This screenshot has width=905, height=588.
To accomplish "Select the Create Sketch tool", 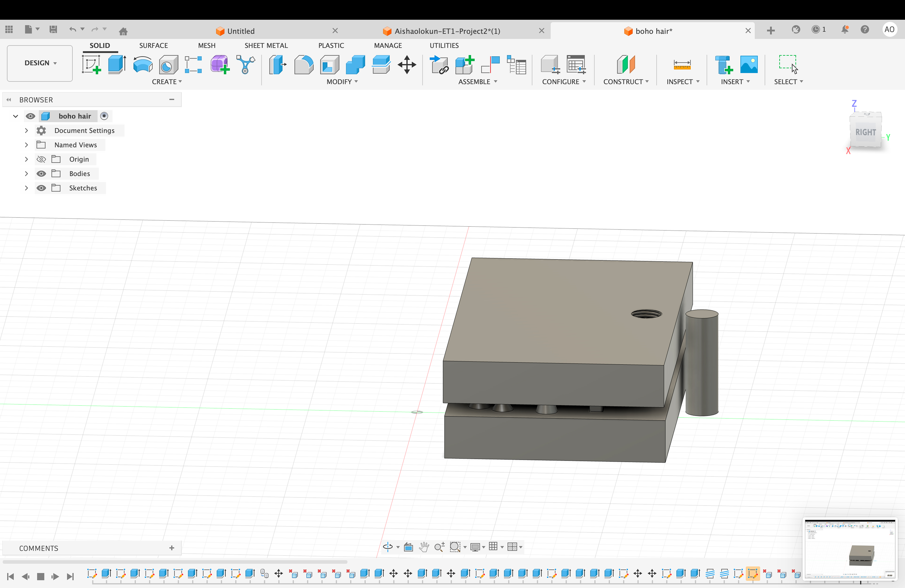I will [91, 65].
